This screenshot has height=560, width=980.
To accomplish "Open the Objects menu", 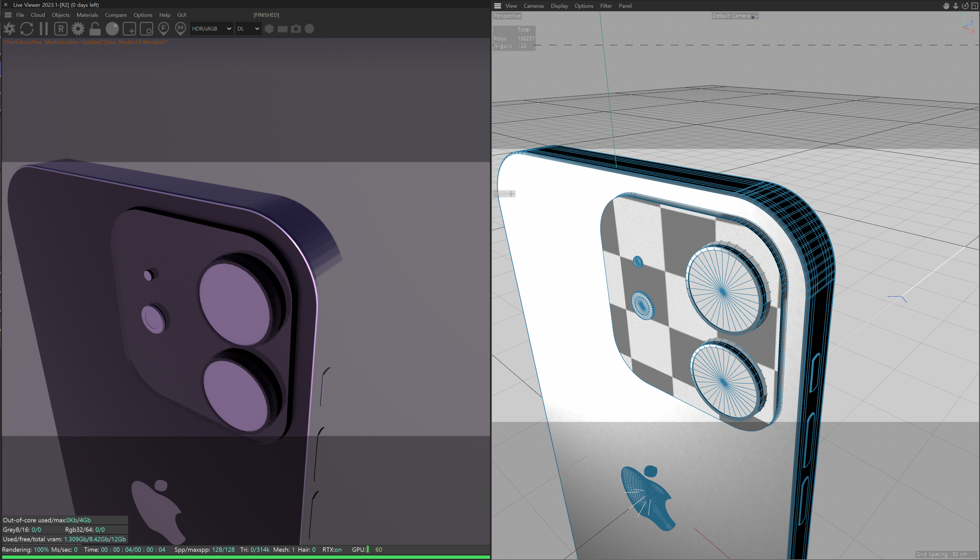I will tap(61, 15).
